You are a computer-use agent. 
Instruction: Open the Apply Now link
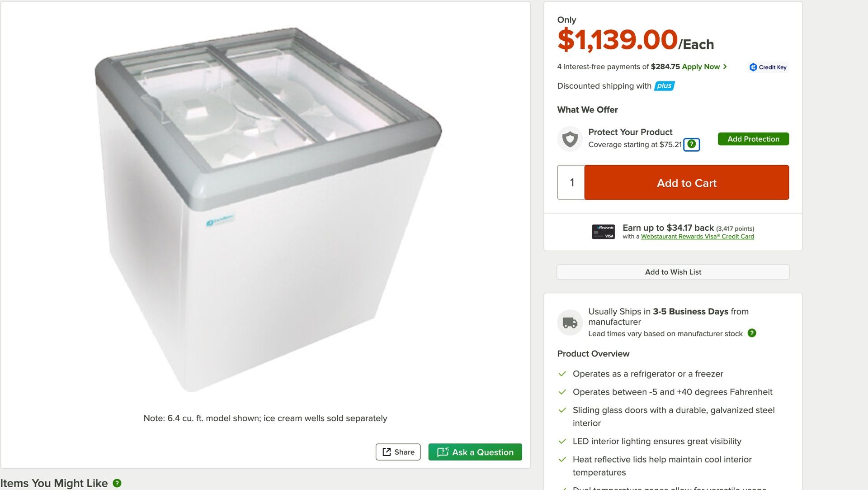(701, 67)
